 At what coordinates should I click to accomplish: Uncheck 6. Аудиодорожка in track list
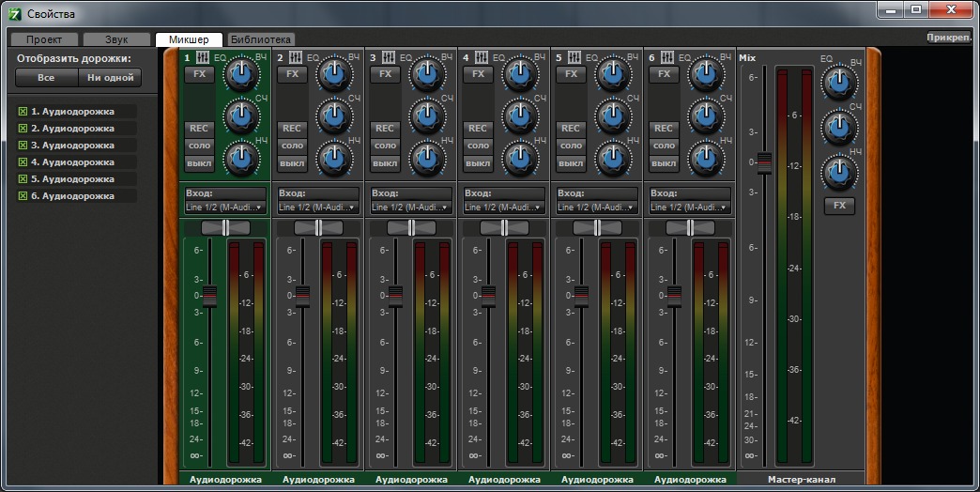(23, 195)
